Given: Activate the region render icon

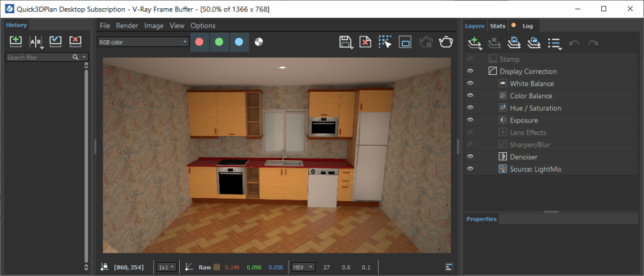Looking at the screenshot, I should [x=385, y=42].
